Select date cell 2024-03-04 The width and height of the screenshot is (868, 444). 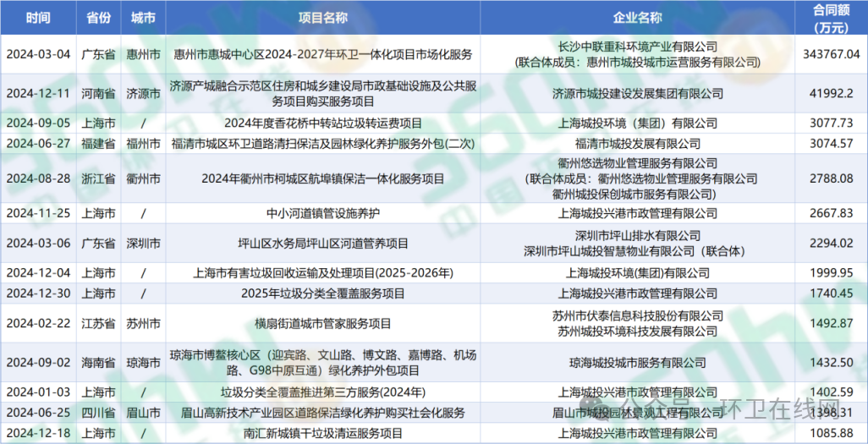pyautogui.click(x=38, y=54)
